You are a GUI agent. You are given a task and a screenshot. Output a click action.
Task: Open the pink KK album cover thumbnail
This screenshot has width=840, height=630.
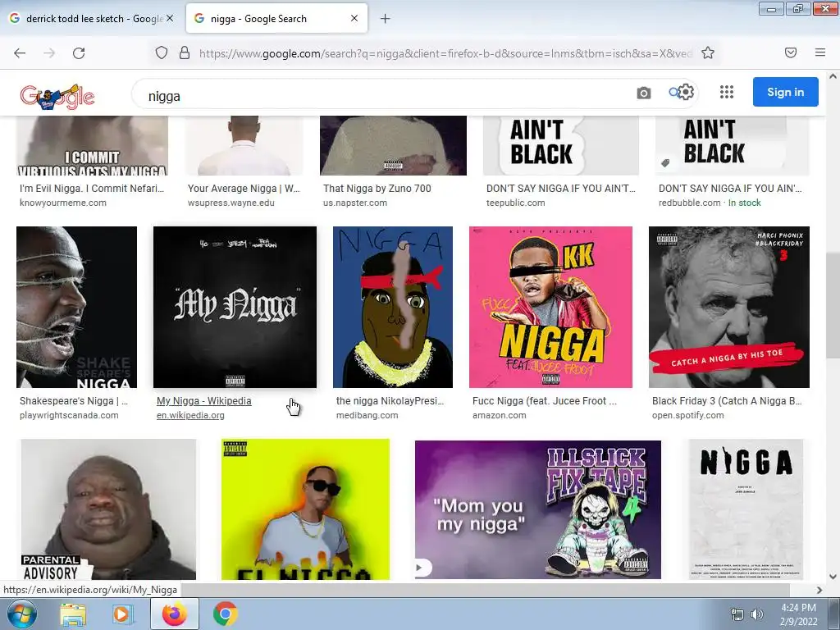[550, 307]
